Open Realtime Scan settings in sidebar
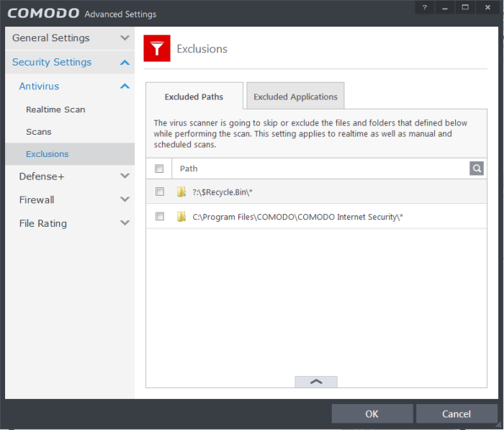This screenshot has height=430, width=504. [55, 109]
